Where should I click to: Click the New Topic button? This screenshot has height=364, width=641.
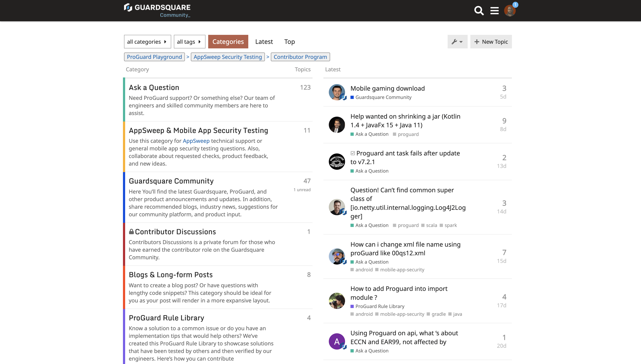(491, 42)
